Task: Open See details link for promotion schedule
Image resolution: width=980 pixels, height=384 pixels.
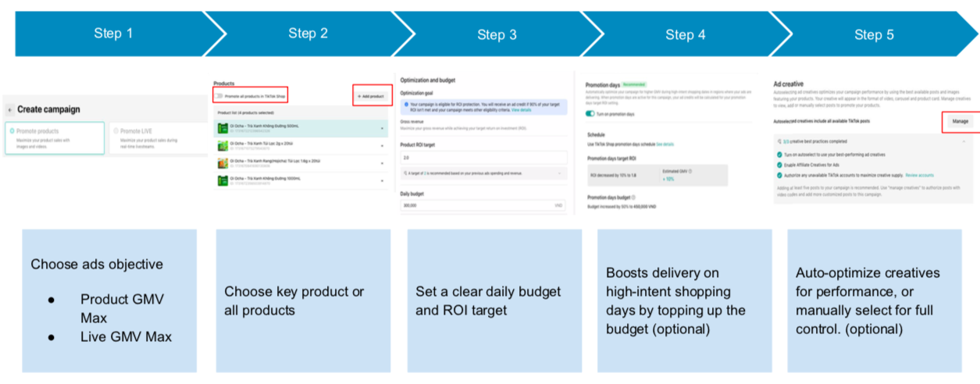Action: [665, 144]
